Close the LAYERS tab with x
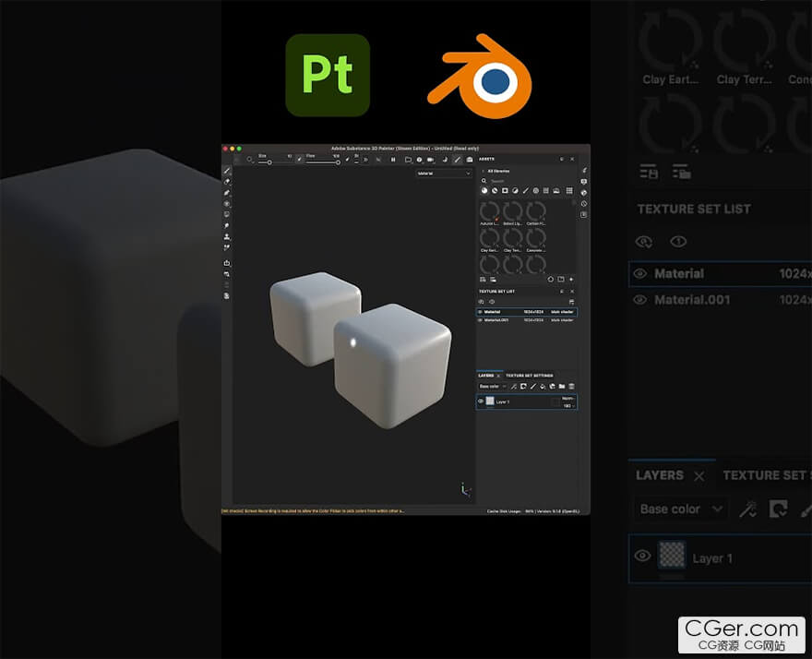 pyautogui.click(x=498, y=377)
